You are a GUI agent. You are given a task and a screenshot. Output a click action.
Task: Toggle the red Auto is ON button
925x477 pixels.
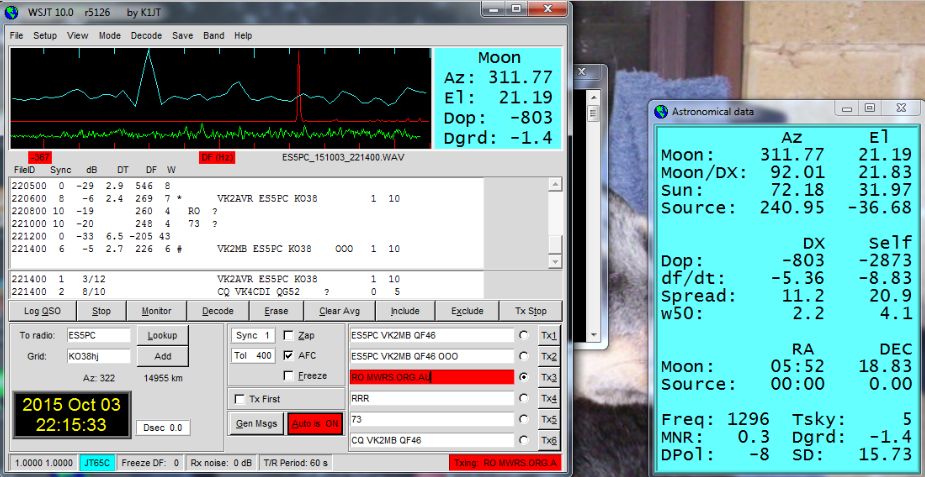[314, 423]
